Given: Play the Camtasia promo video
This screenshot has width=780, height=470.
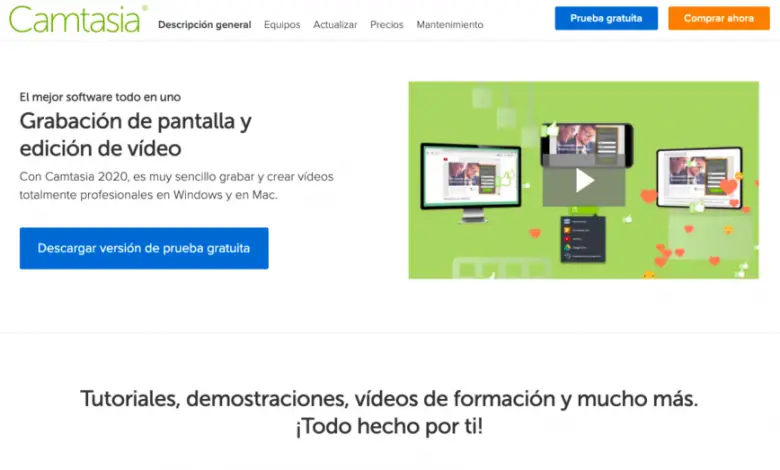Looking at the screenshot, I should click(x=584, y=180).
